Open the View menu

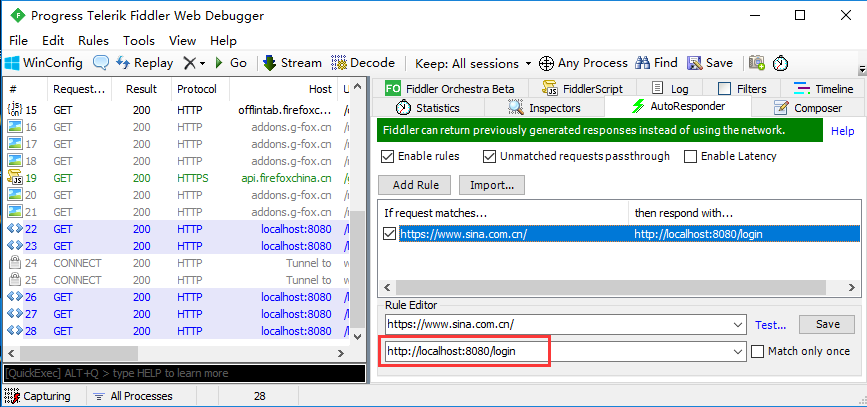182,40
